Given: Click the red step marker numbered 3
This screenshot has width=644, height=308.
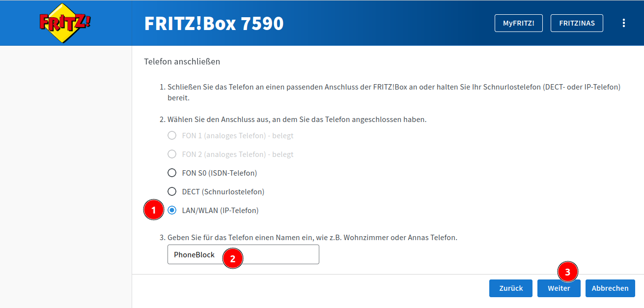Looking at the screenshot, I should (x=567, y=272).
